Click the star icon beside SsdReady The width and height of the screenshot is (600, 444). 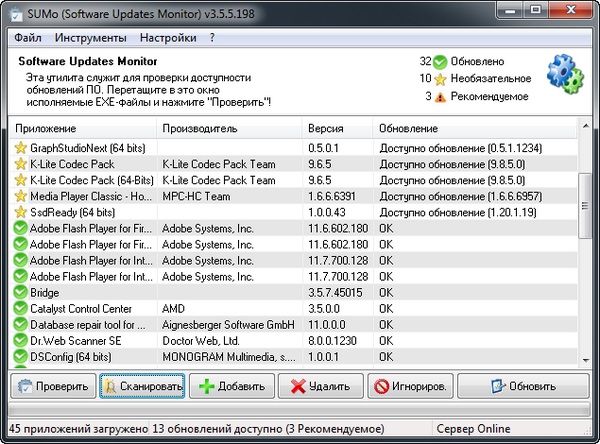19,212
